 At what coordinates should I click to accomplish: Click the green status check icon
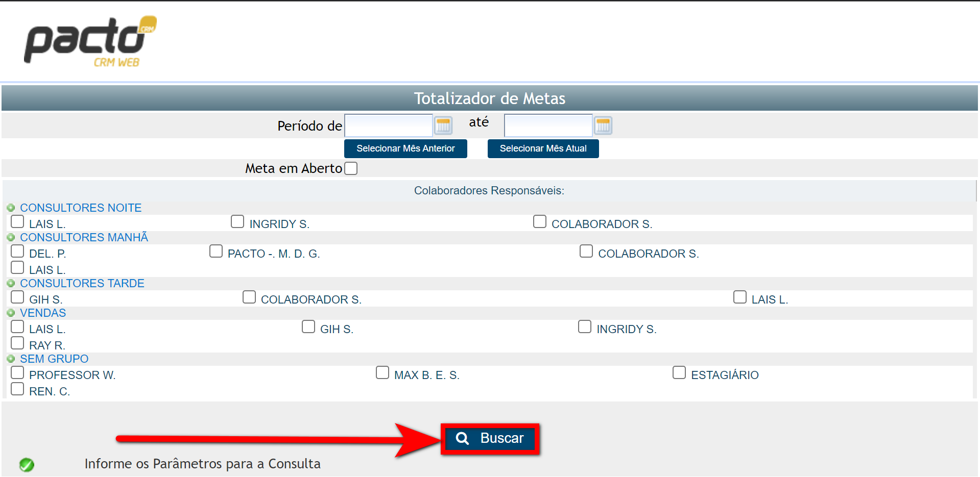click(27, 464)
